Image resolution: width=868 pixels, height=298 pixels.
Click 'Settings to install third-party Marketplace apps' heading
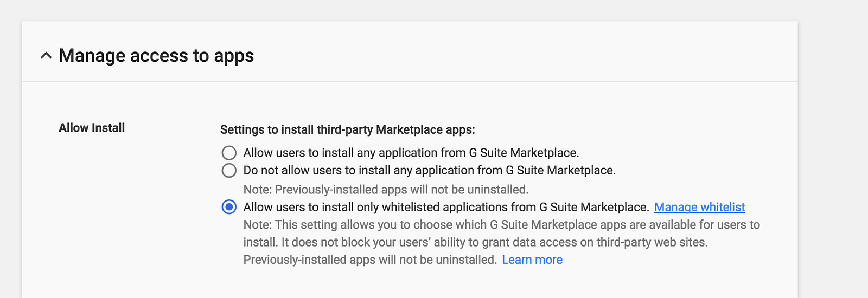coord(347,129)
